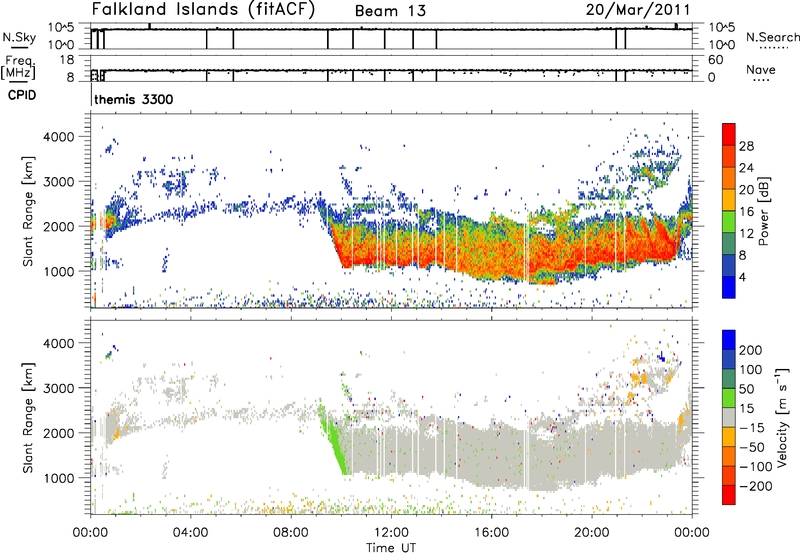Click the 'CPID' label
Image resolution: width=800 pixels, height=554 pixels.
22,95
